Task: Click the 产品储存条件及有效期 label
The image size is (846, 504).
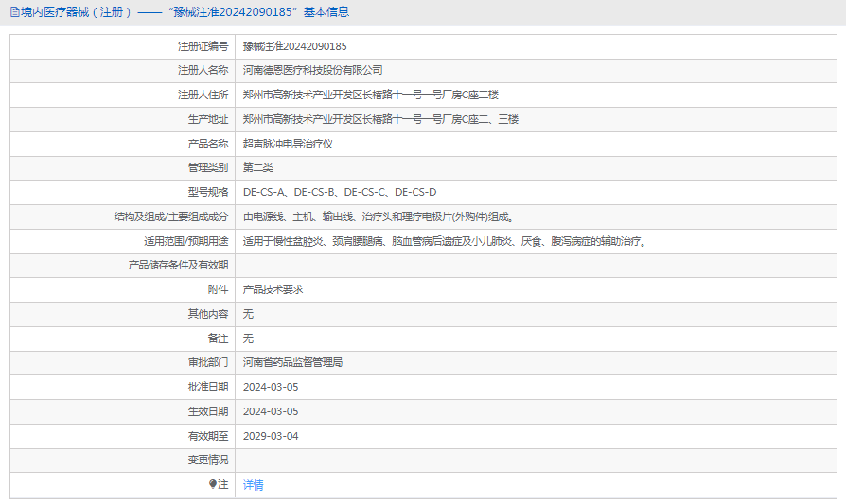Action: click(178, 265)
